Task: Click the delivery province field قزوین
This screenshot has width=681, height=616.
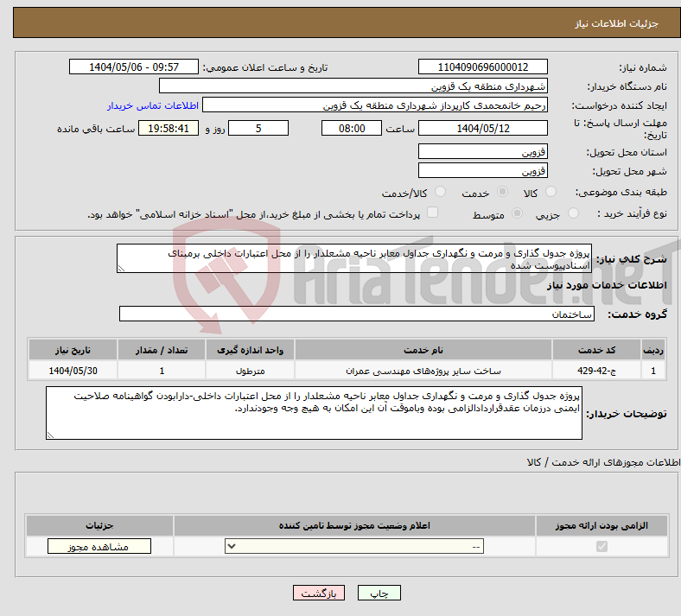Action: 483,151
